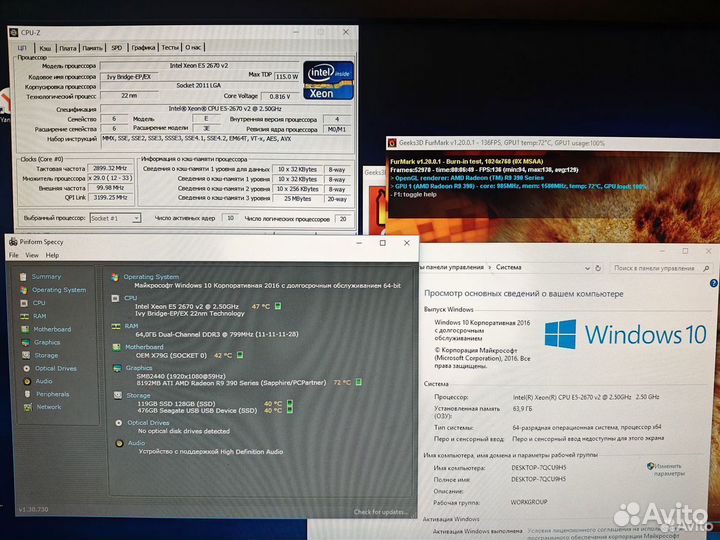Switch to the Графика tab in CPU-Z

[143, 47]
